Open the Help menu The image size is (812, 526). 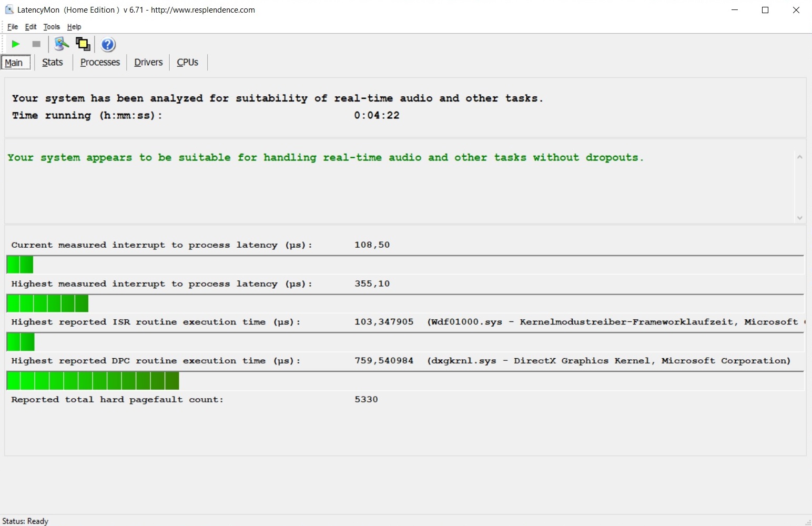click(x=74, y=27)
